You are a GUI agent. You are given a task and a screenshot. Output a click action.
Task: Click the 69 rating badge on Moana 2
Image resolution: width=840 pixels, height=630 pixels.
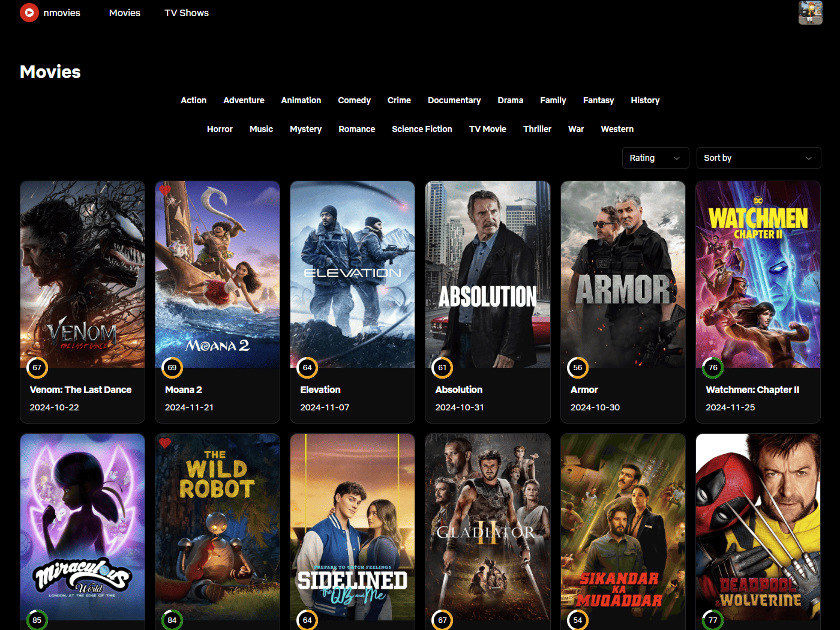pos(172,368)
